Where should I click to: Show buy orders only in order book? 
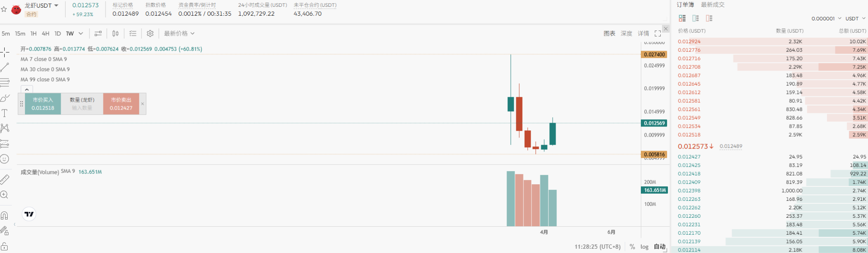696,18
